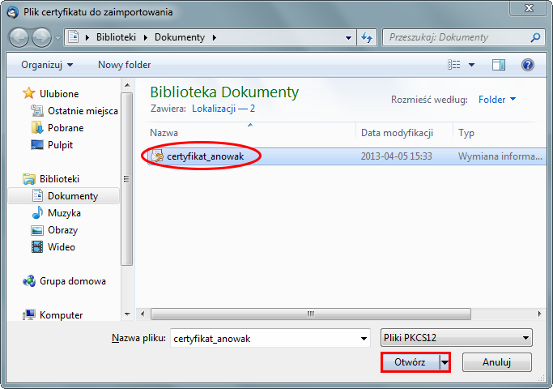Select Biblioteki in the navigation tree

59,179
